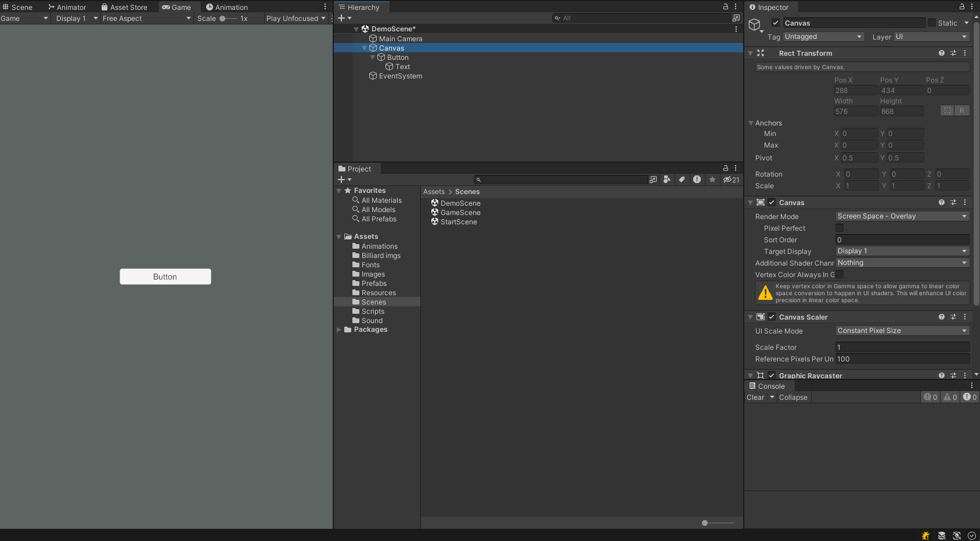The height and width of the screenshot is (541, 980).
Task: Open Rect Transform presets icon
Action: pos(953,53)
